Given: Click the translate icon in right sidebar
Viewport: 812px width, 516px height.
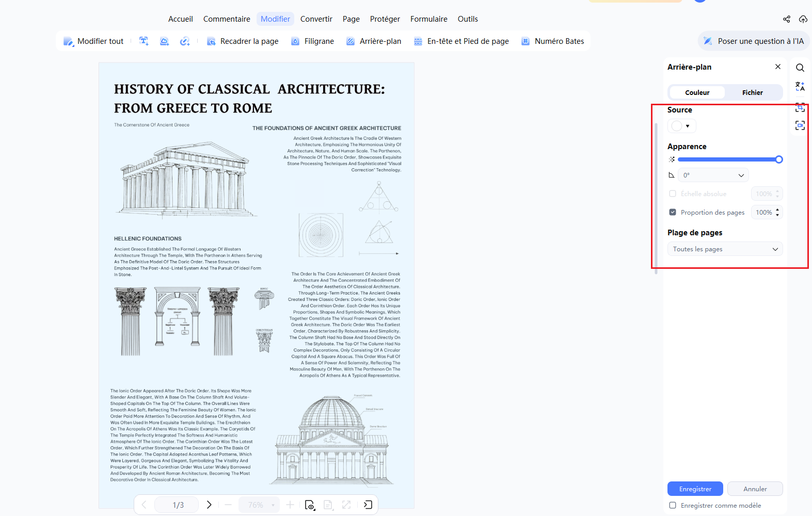Looking at the screenshot, I should coord(800,86).
